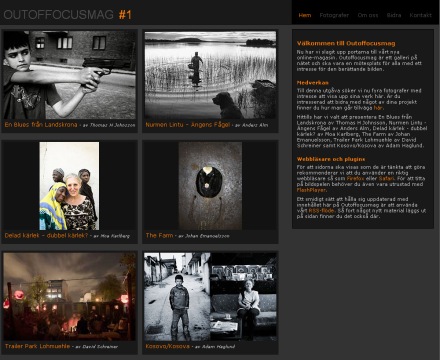Viewport: 440px width, 360px height.
Task: Open The Farm keyhole photo thumbnail
Action: 210,186
